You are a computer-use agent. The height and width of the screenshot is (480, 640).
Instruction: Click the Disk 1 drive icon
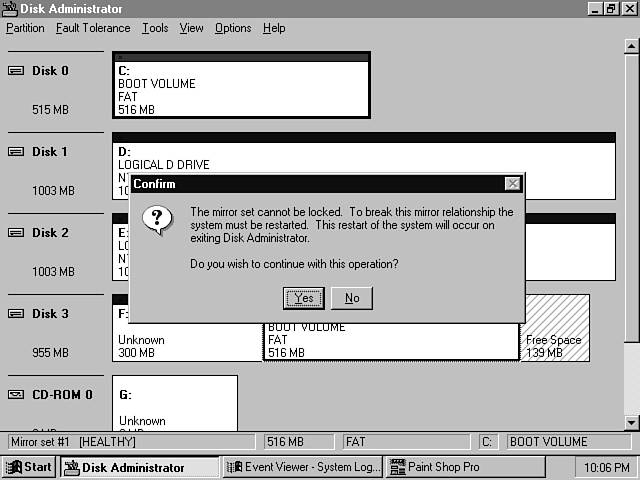15,152
